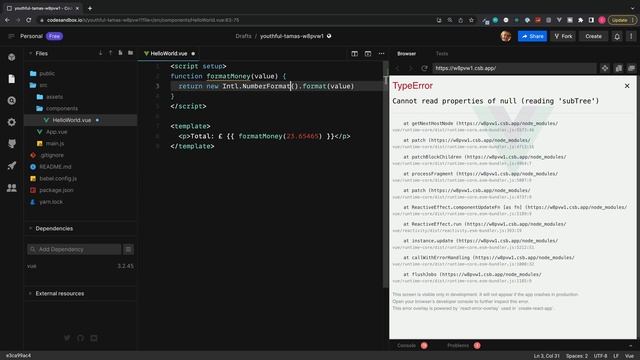Click the new file icon in Files header
The image size is (640, 360).
(120, 53)
